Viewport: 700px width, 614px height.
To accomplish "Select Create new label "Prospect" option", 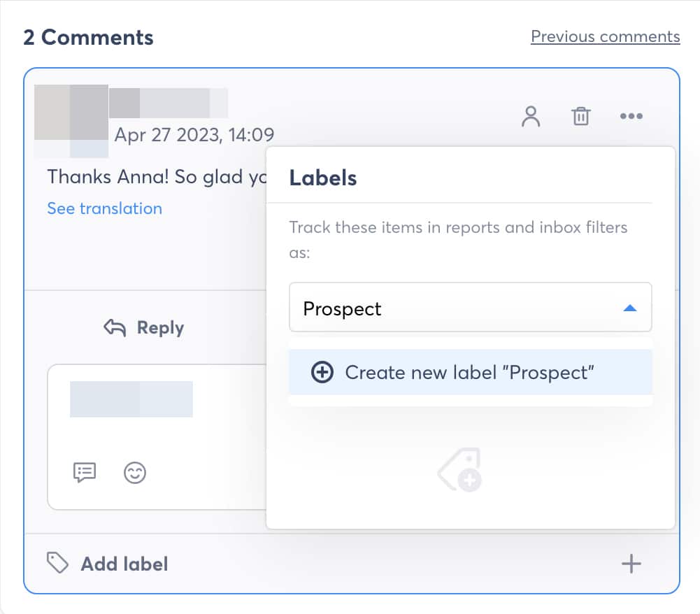I will pos(469,372).
